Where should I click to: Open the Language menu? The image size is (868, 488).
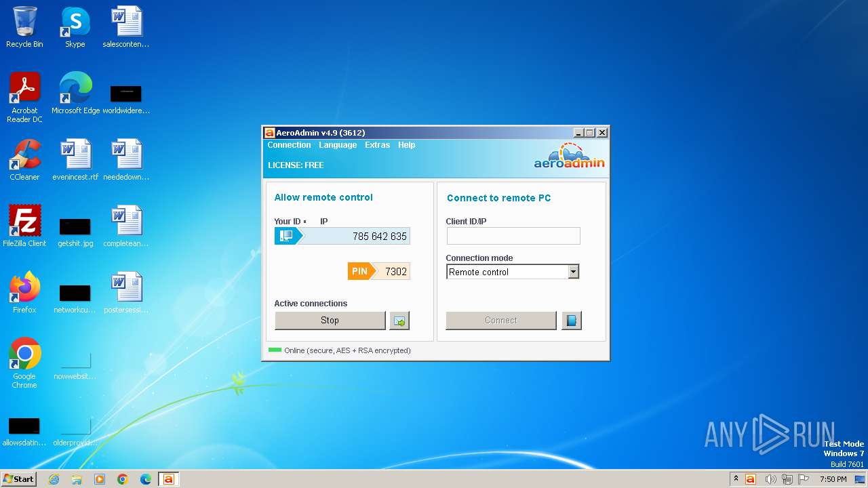(338, 145)
